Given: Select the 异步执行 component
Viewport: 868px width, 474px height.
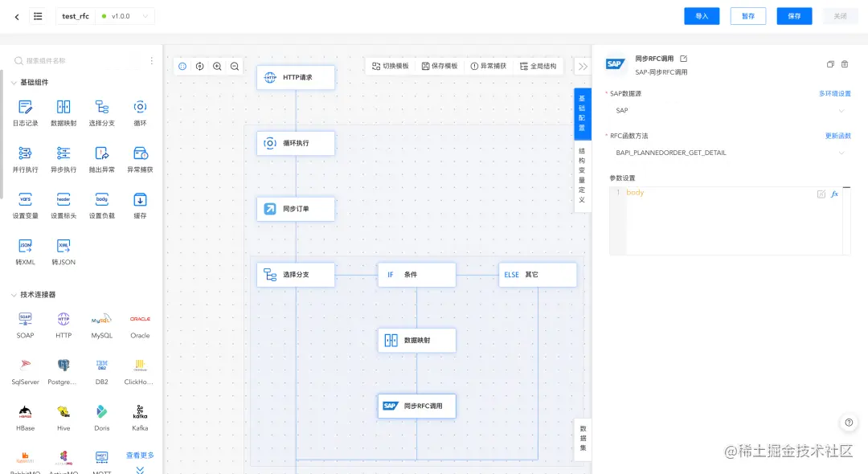Looking at the screenshot, I should pyautogui.click(x=63, y=159).
